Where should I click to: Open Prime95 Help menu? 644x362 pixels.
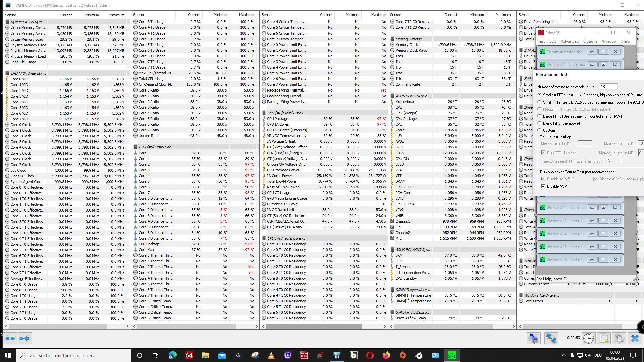pyautogui.click(x=626, y=41)
